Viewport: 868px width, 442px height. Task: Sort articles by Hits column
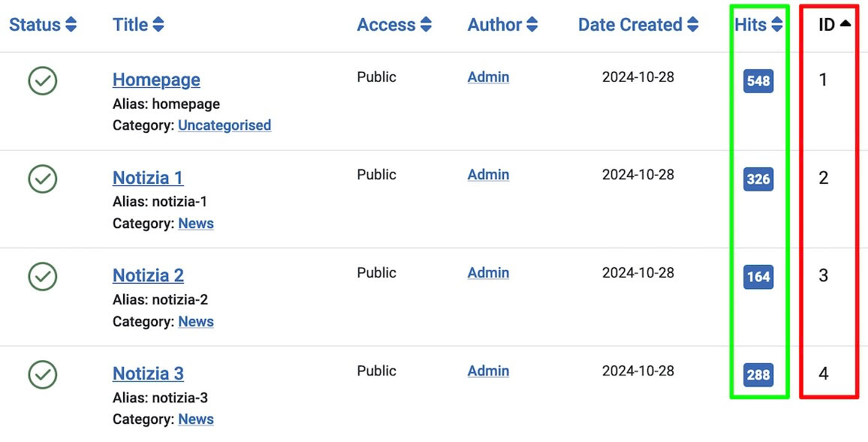click(758, 25)
